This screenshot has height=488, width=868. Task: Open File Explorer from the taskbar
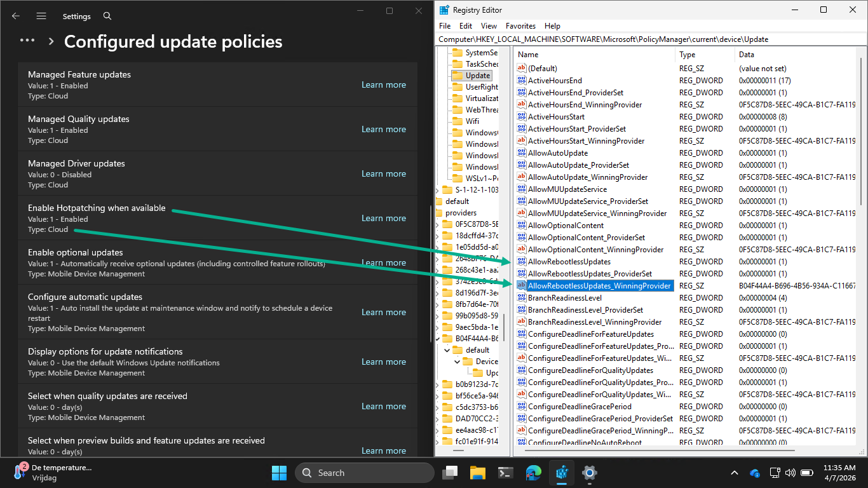tap(478, 473)
